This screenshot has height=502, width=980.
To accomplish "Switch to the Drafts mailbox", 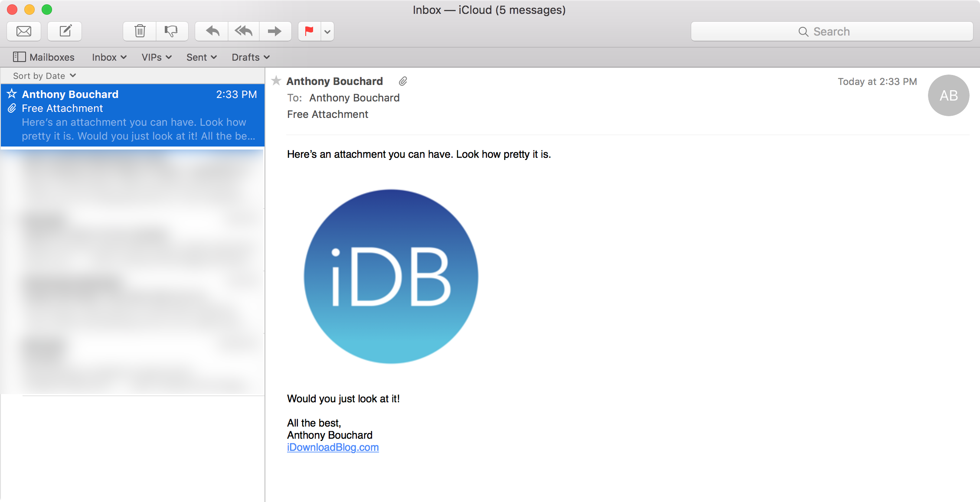I will [249, 57].
